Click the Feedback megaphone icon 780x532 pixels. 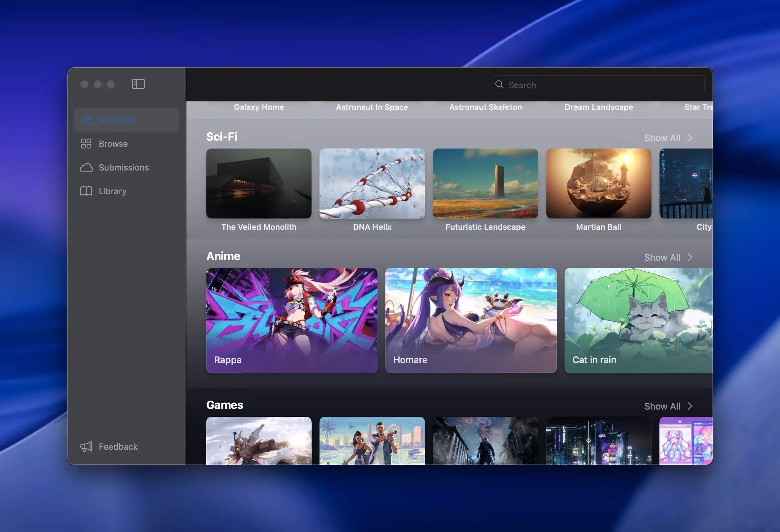click(x=86, y=447)
